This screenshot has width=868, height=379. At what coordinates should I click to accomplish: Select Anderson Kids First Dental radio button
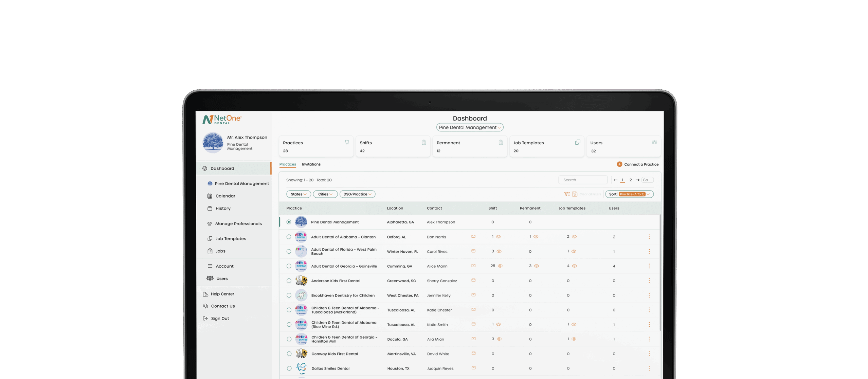click(x=288, y=281)
